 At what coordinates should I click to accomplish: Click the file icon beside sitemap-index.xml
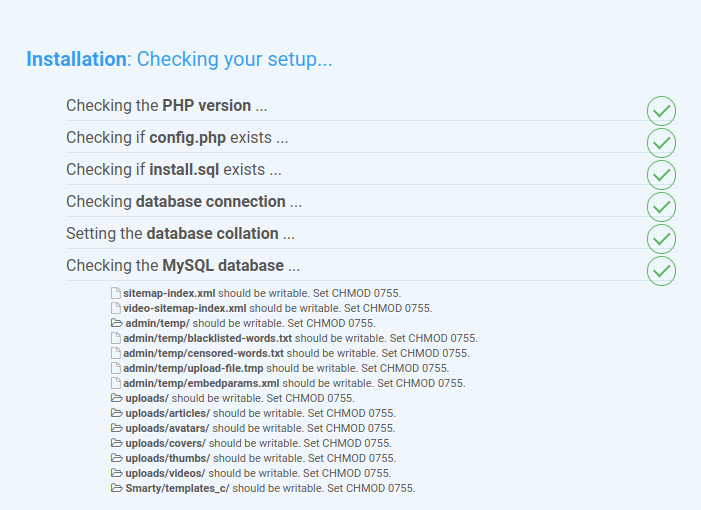pyautogui.click(x=116, y=293)
